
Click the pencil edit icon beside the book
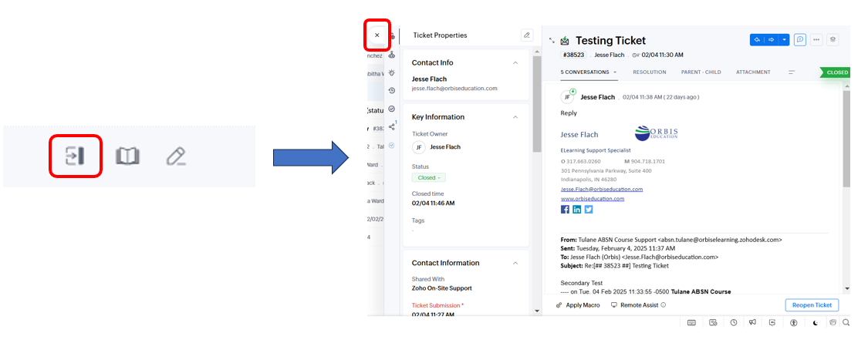pyautogui.click(x=176, y=156)
